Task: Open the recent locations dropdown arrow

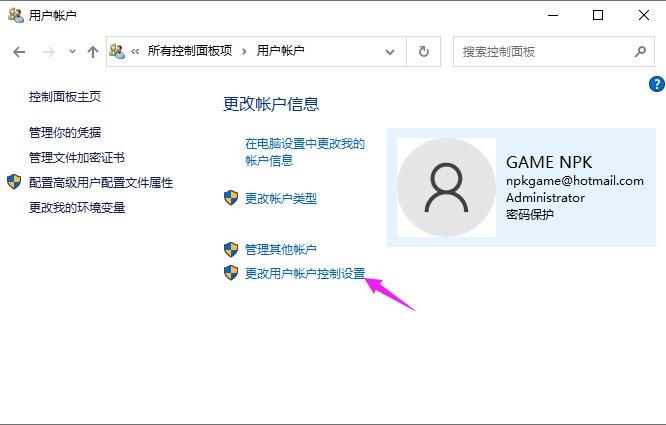Action: (x=71, y=51)
